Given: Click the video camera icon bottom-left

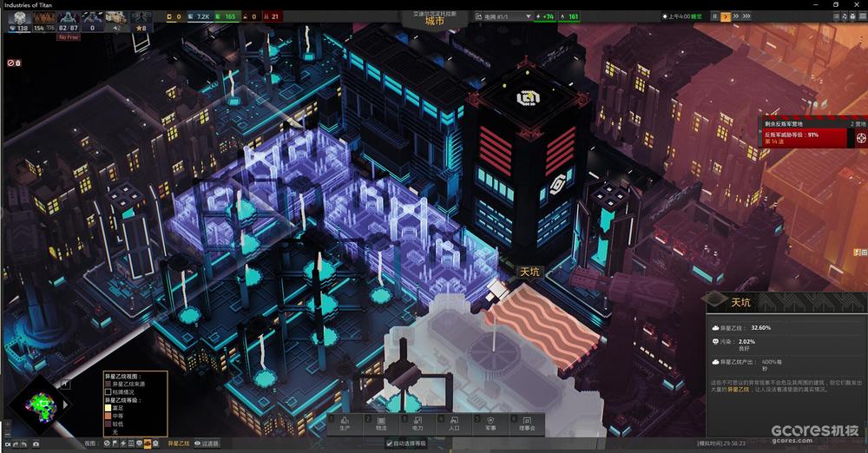Looking at the screenshot, I should point(8,444).
